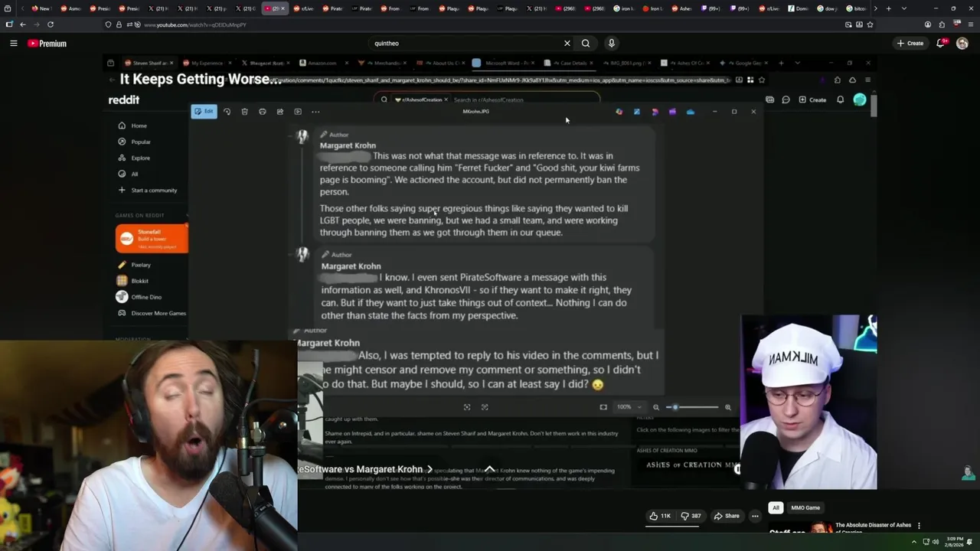980x551 pixels.
Task: Show hidden system tray icons
Action: [x=913, y=542]
